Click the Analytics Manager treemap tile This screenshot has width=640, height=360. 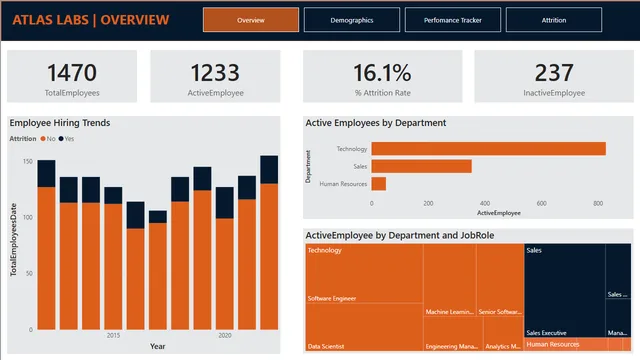[x=503, y=334]
